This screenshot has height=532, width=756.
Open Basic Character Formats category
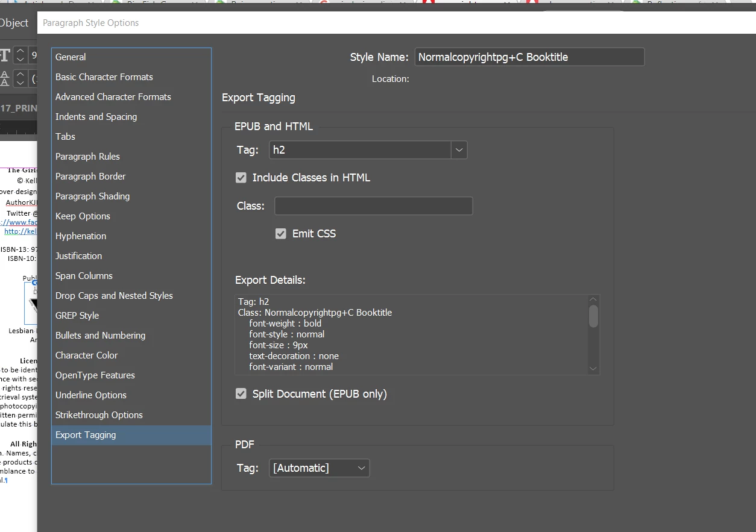[131, 77]
